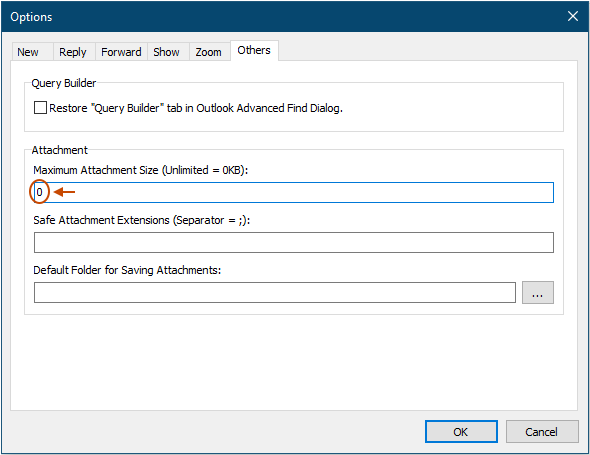Dismiss the dialog with Cancel
590x455 pixels.
(542, 432)
